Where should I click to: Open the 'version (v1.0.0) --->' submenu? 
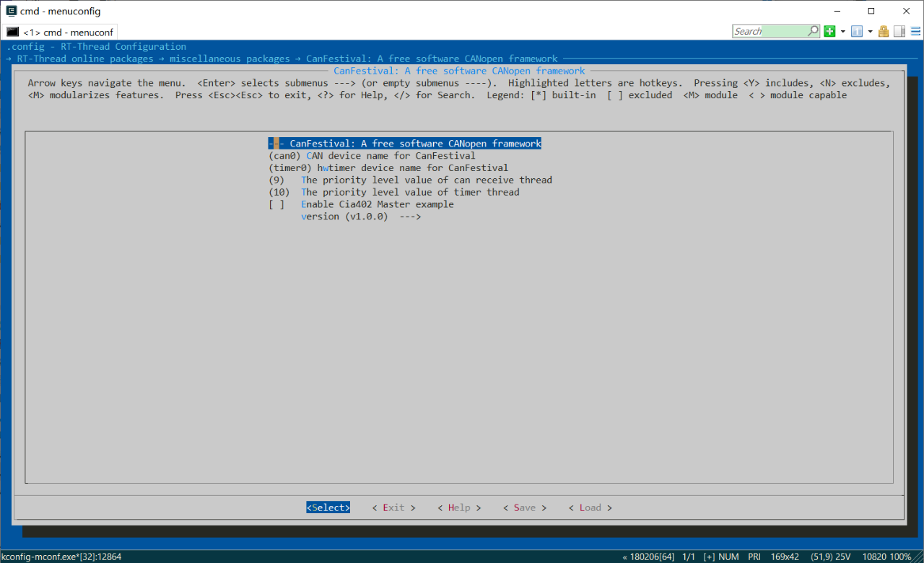point(361,217)
